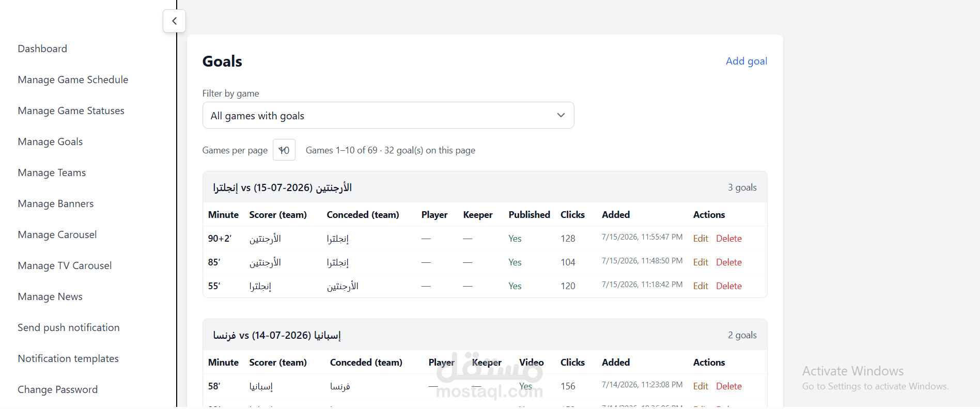Navigate to Manage Teams
Viewport: 980px width, 409px height.
tap(52, 172)
